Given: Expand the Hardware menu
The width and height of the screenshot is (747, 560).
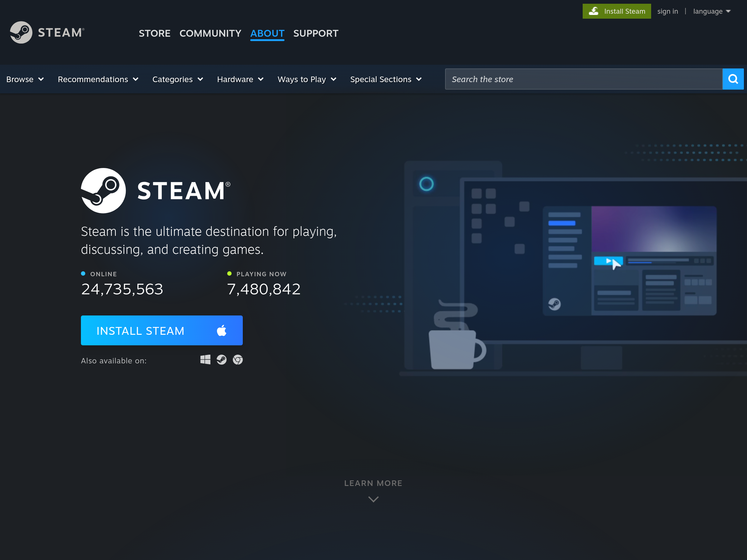Looking at the screenshot, I should point(240,79).
